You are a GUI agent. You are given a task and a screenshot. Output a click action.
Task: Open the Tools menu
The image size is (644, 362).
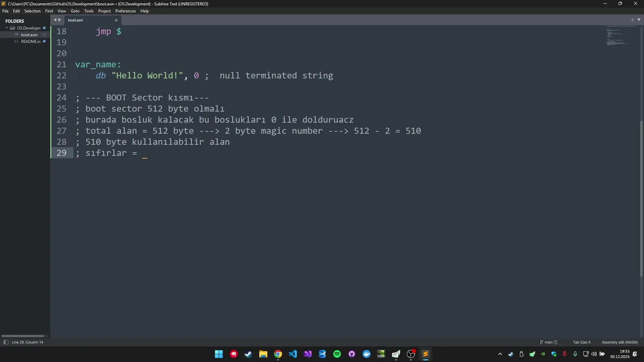coord(89,11)
